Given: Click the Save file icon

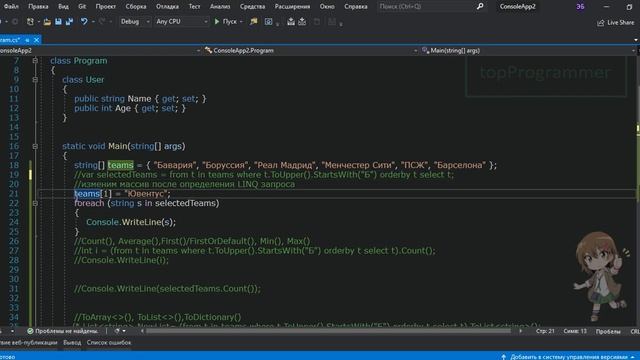Looking at the screenshot, I should pos(58,22).
